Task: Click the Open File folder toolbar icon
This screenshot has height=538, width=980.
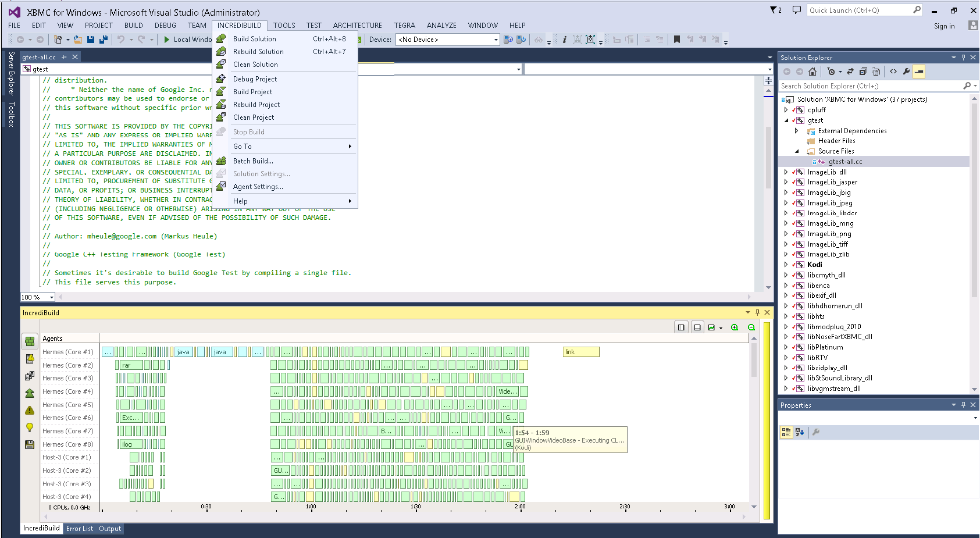Action: coord(78,40)
